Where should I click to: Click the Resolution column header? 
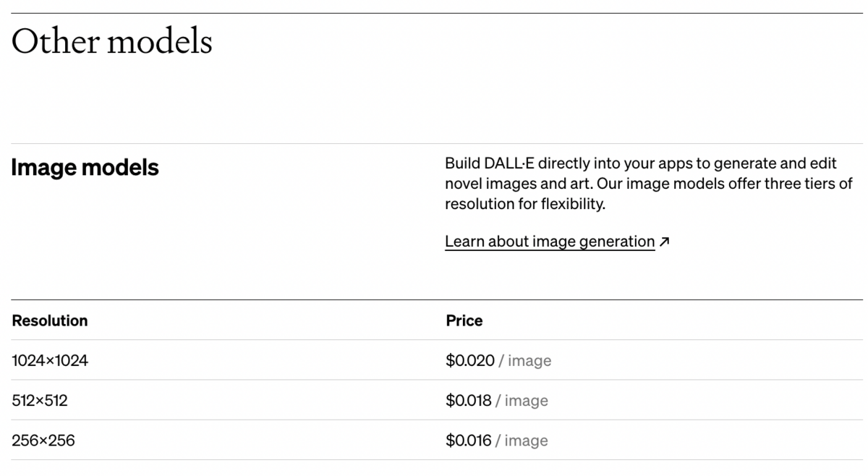(50, 320)
